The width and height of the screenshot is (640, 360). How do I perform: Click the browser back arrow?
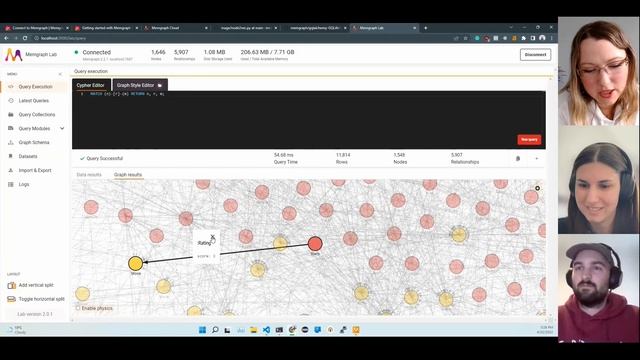[6, 38]
